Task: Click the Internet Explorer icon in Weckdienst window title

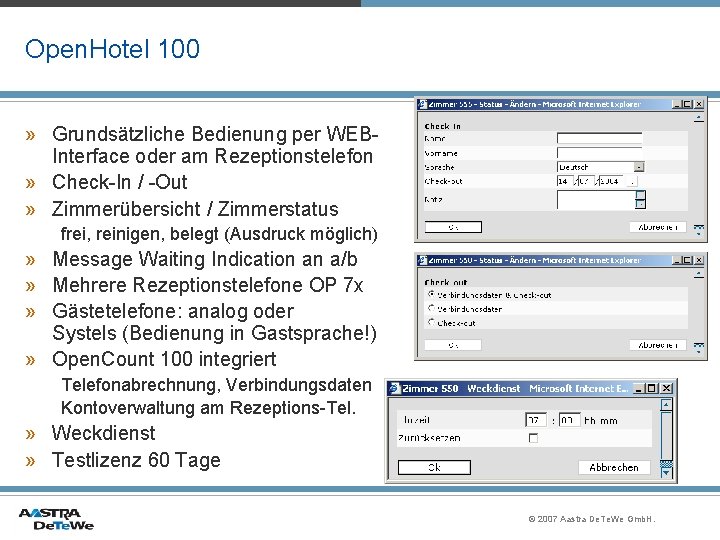Action: point(394,388)
